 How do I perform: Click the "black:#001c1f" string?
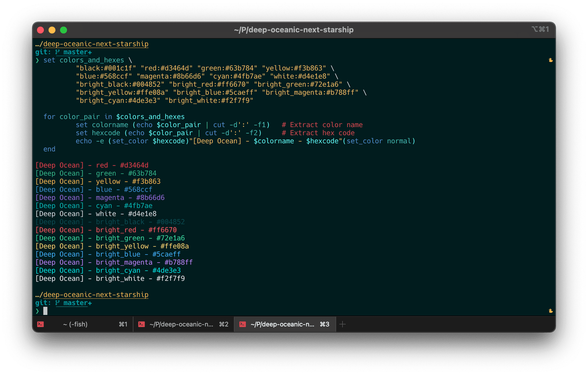(x=106, y=68)
